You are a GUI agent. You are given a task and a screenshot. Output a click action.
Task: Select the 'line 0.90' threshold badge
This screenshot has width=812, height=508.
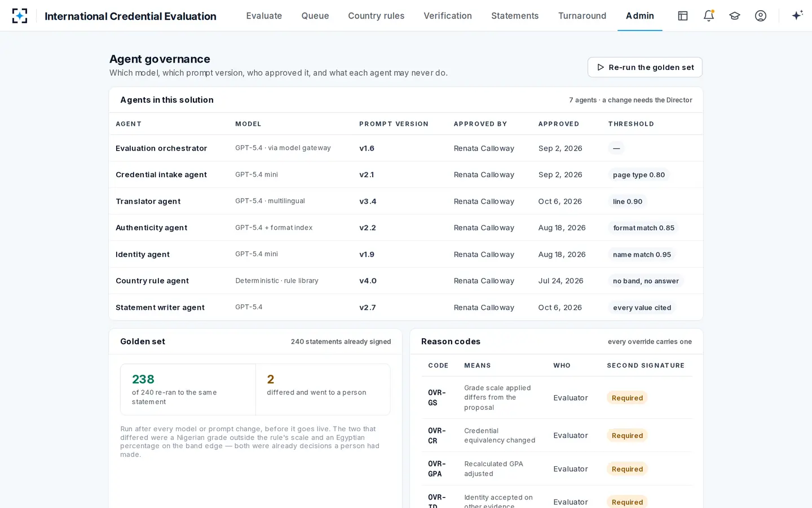click(x=628, y=202)
